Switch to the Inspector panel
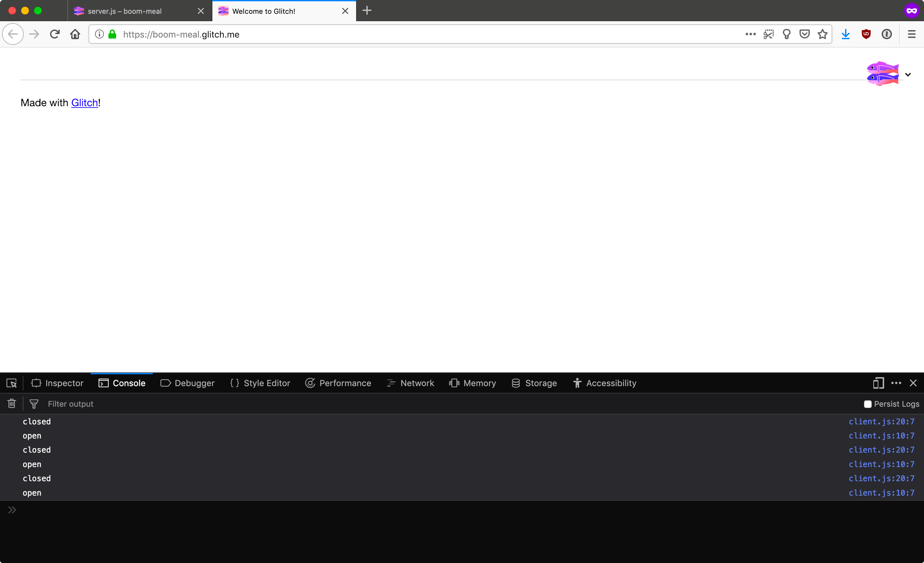The image size is (924, 563). pyautogui.click(x=57, y=383)
